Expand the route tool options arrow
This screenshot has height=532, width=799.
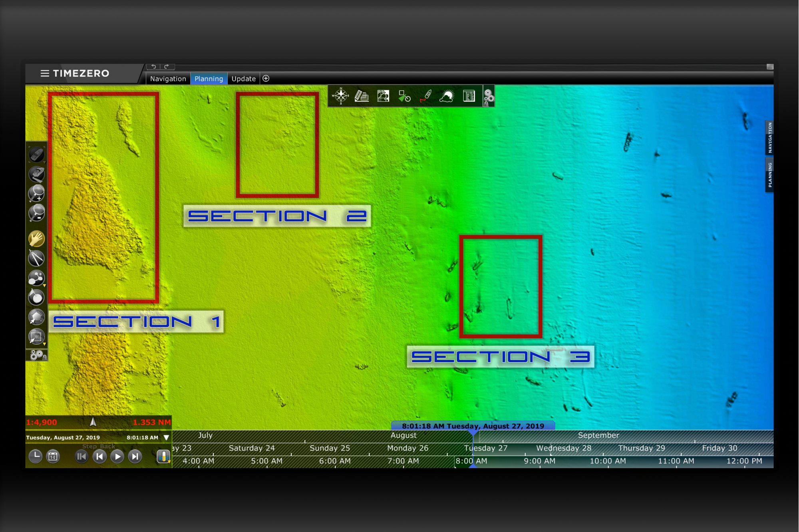(44, 286)
